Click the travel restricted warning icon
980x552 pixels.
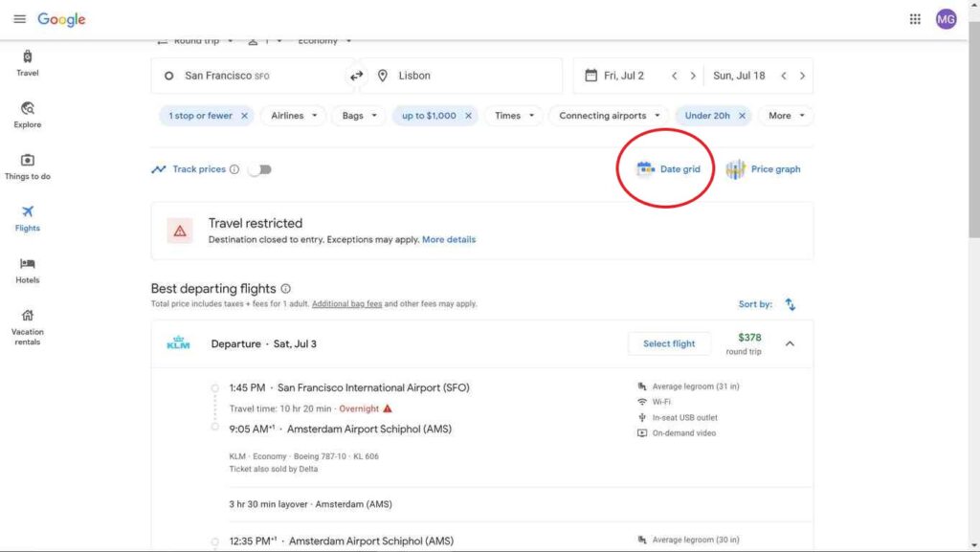(180, 232)
